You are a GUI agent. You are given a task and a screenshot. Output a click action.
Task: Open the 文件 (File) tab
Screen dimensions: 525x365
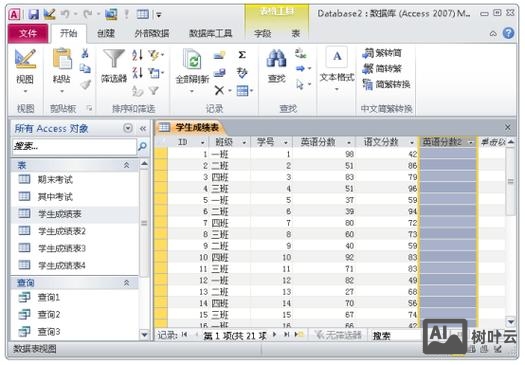[28, 33]
